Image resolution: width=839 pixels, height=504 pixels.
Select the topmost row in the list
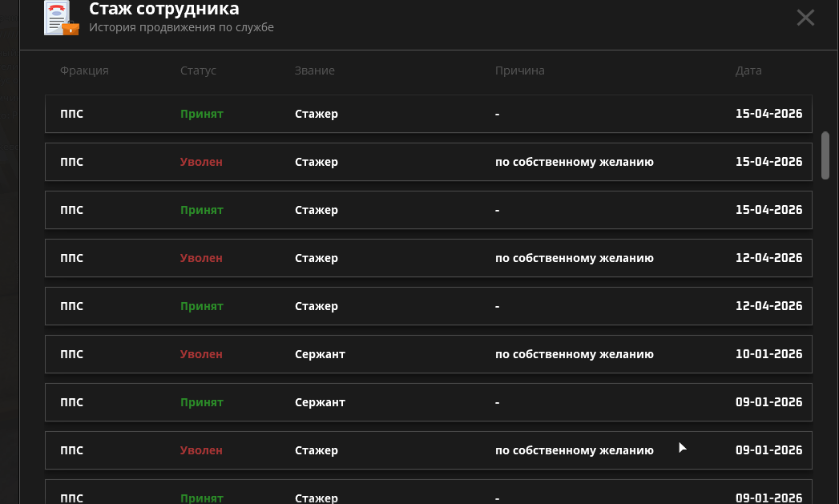click(428, 114)
